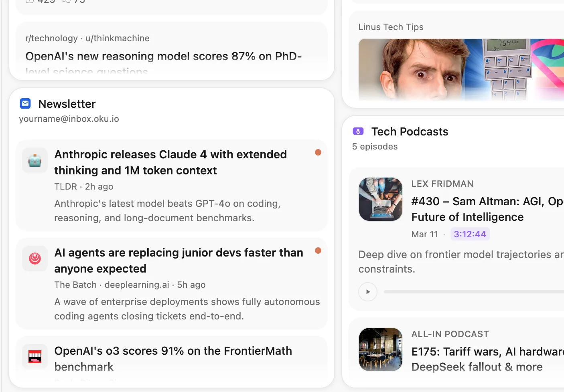
Task: Click the 3:12:44 duration badge
Action: tap(470, 234)
